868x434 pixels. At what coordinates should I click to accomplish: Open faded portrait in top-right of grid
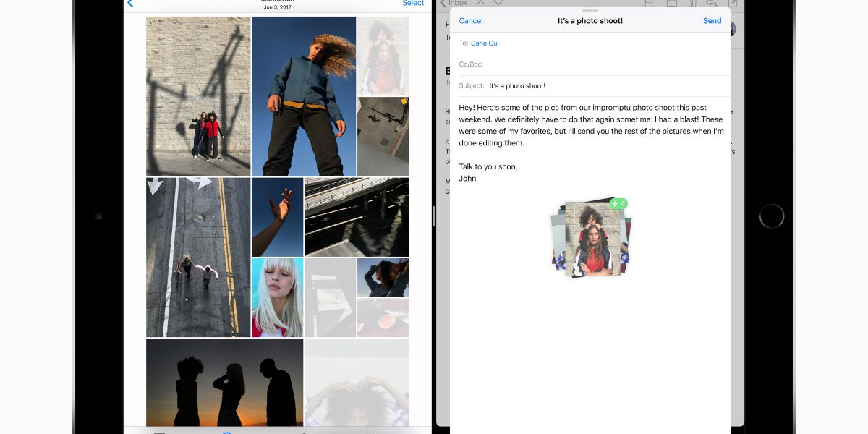[383, 56]
